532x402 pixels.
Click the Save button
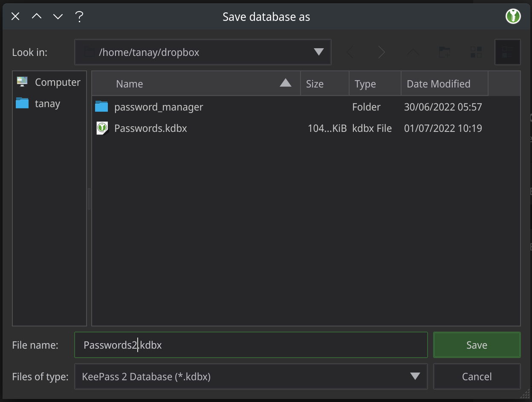(477, 345)
